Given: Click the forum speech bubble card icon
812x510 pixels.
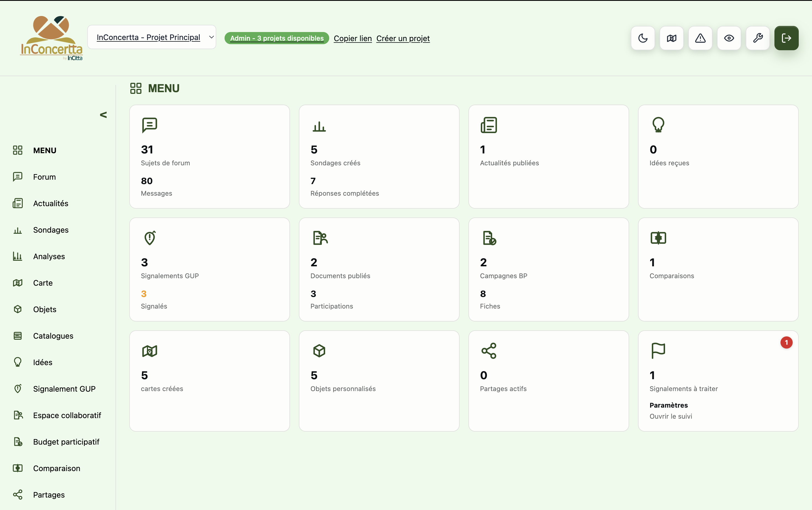Looking at the screenshot, I should 149,125.
